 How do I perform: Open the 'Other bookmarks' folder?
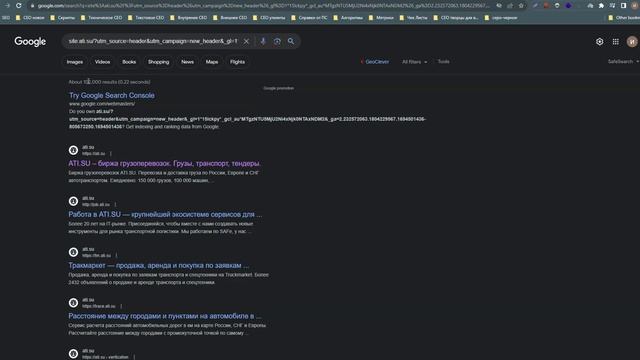click(x=624, y=18)
